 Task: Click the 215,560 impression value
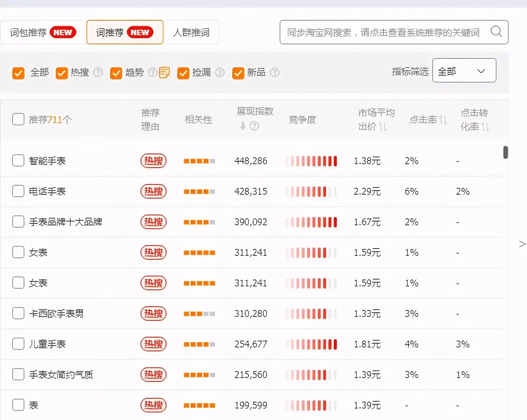tap(251, 375)
